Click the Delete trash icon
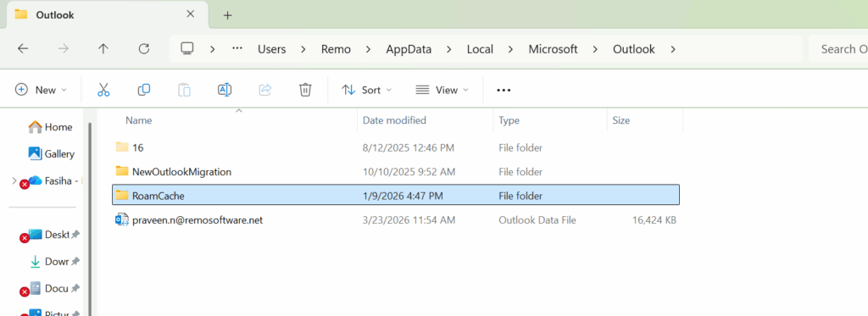Image resolution: width=868 pixels, height=316 pixels. pyautogui.click(x=305, y=90)
